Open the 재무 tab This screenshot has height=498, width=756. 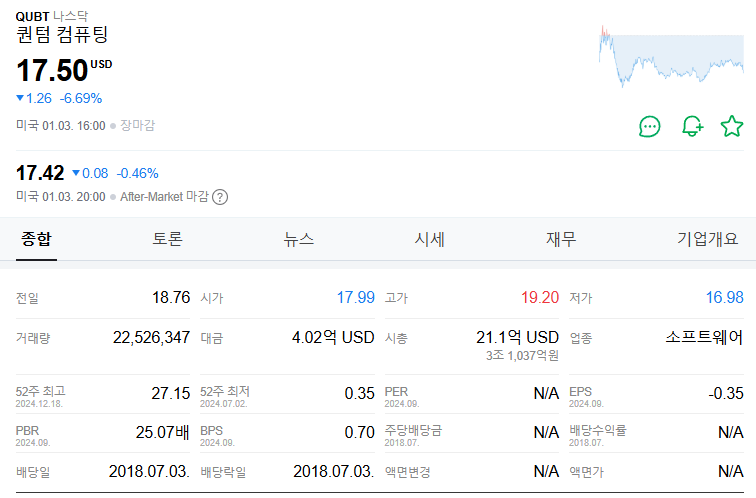pyautogui.click(x=561, y=239)
